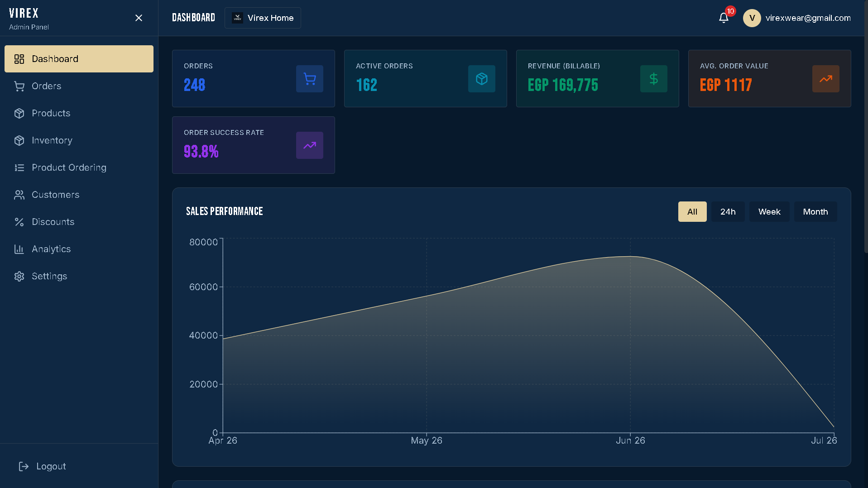The image size is (868, 488).
Task: Click the Dashboard grid icon in sidebar
Action: tap(19, 59)
